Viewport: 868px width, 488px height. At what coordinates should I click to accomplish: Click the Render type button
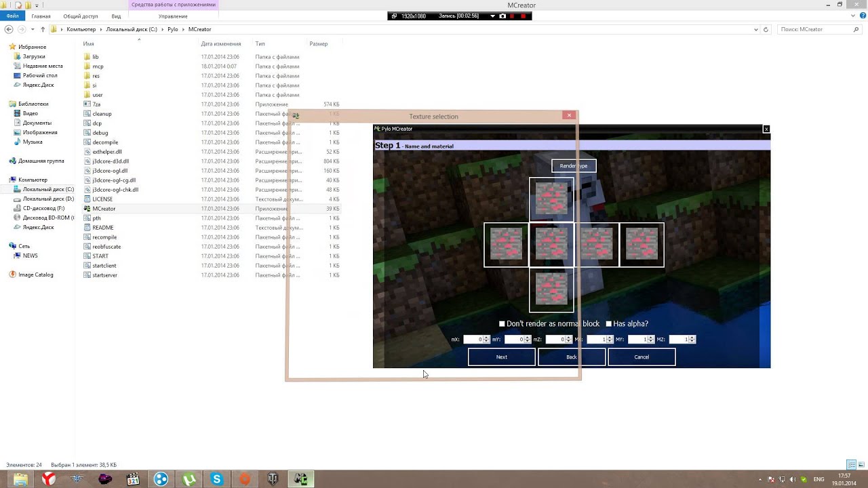pyautogui.click(x=574, y=165)
